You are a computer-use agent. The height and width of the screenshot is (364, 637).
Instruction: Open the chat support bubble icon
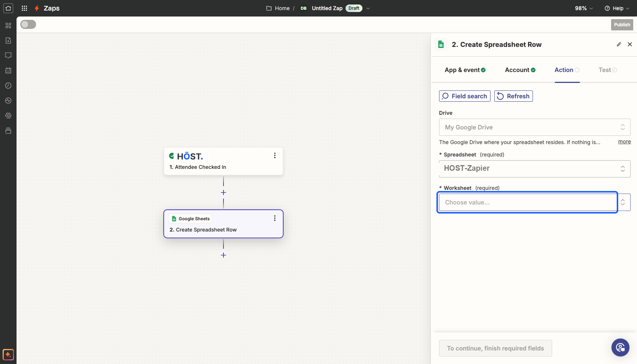pyautogui.click(x=620, y=347)
